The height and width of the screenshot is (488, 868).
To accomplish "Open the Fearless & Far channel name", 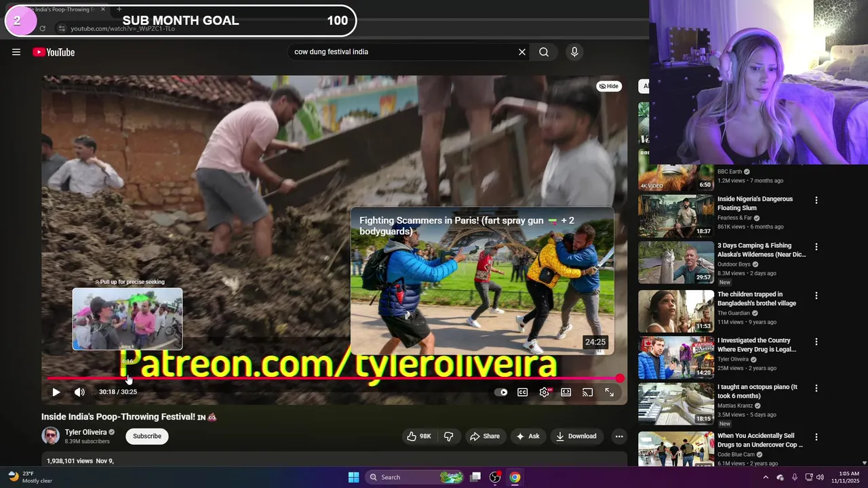I will [x=734, y=218].
